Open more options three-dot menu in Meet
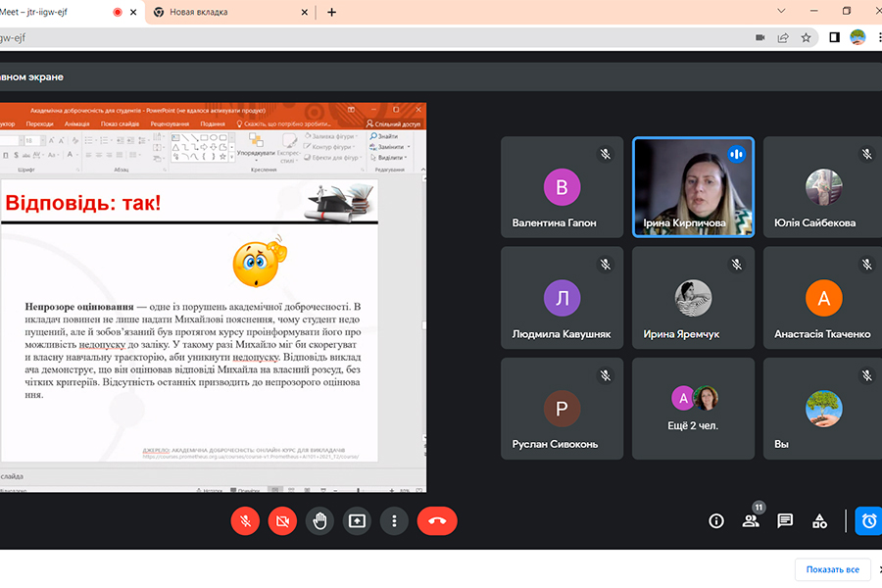 394,520
